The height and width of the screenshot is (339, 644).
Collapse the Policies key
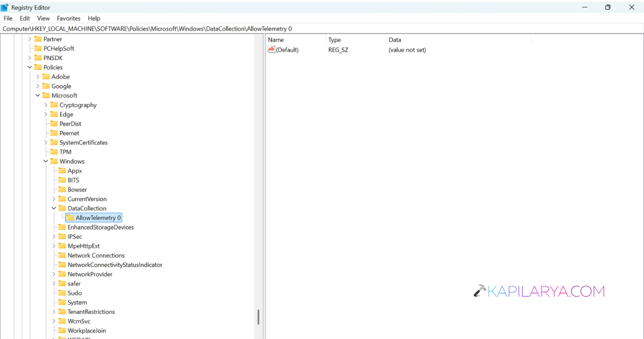coord(30,67)
